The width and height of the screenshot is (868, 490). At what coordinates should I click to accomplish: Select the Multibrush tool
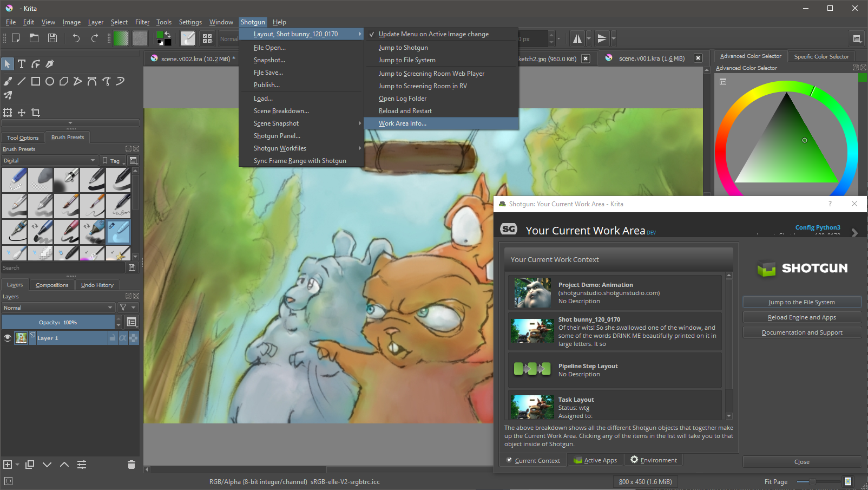(8, 95)
